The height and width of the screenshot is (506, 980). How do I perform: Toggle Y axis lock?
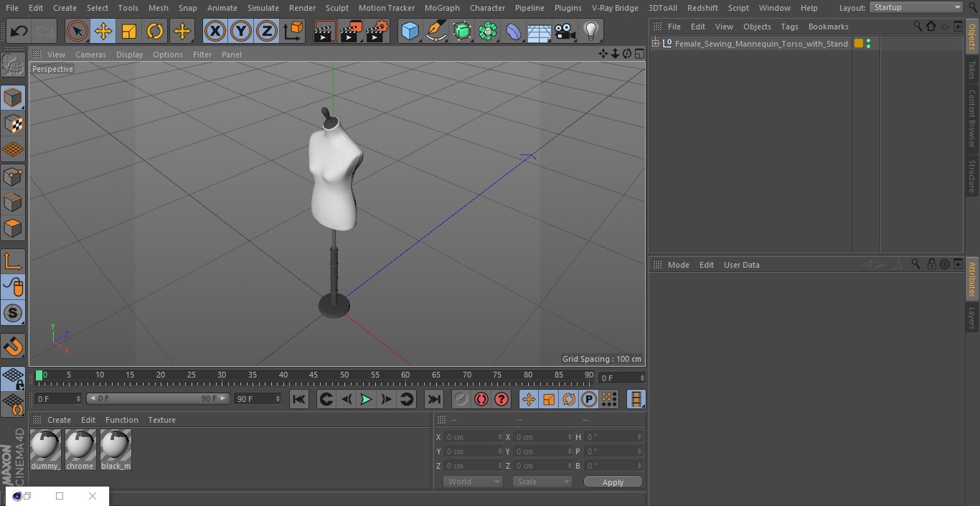pyautogui.click(x=241, y=31)
